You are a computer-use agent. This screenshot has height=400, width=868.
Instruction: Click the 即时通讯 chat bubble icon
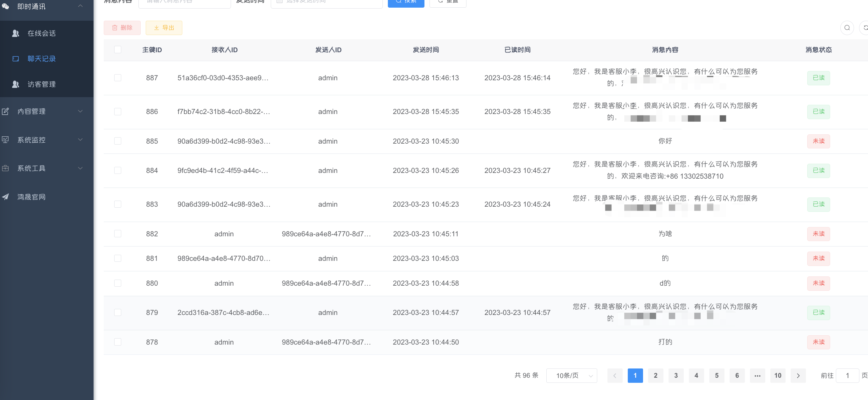[5, 6]
